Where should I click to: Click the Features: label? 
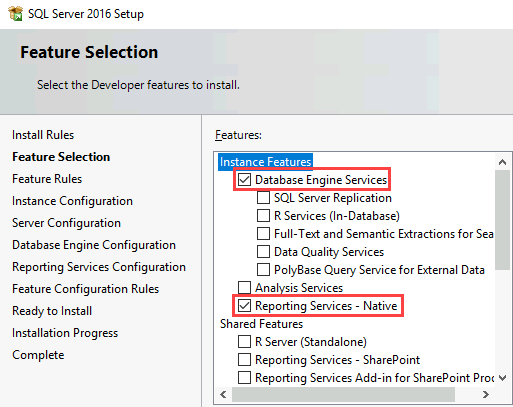coord(238,135)
